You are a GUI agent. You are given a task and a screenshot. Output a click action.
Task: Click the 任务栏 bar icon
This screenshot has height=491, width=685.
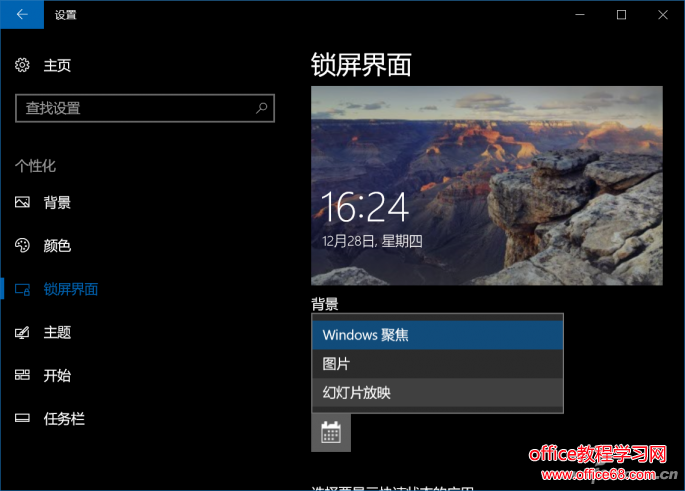coord(22,418)
